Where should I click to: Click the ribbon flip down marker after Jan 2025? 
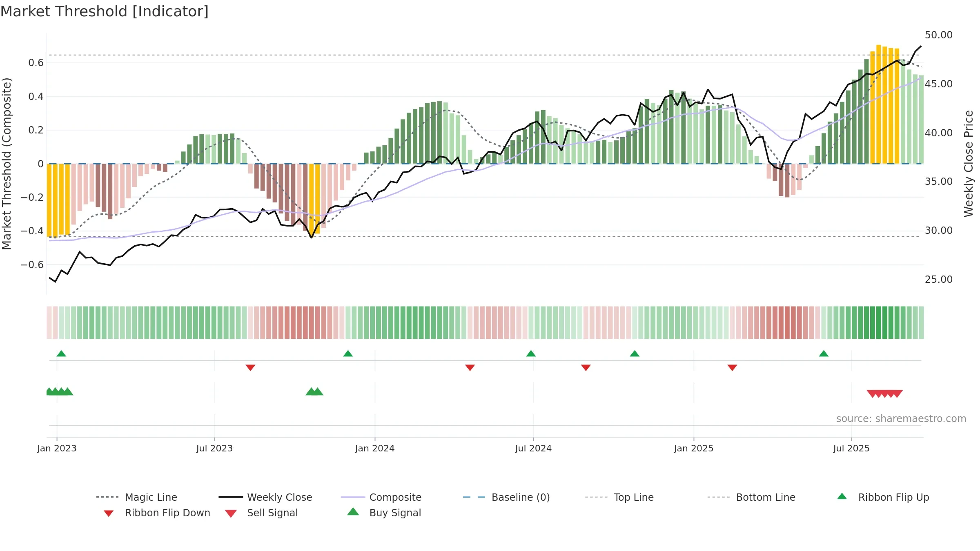click(732, 368)
